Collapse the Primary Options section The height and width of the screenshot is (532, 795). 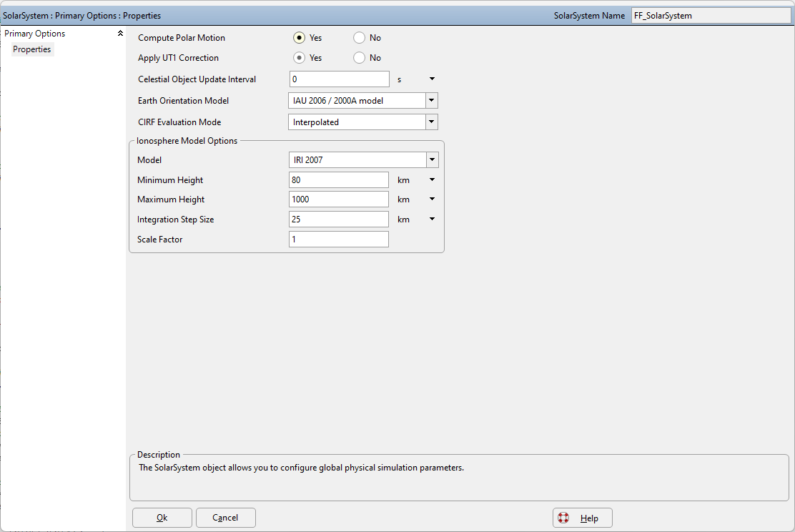120,34
